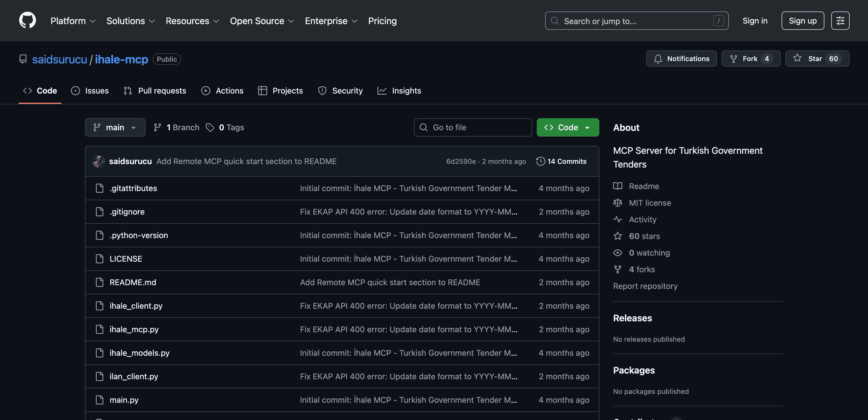Switch to the Issues tab

(x=90, y=91)
